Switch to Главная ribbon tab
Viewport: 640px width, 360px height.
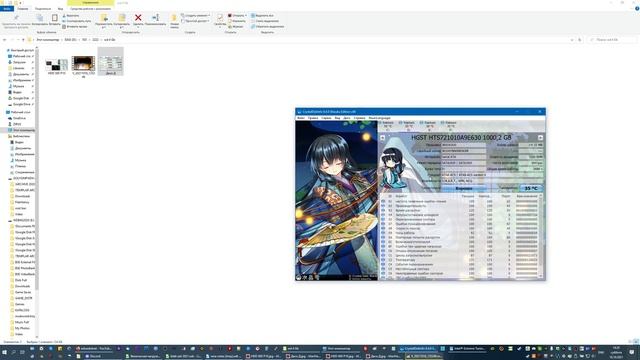click(23, 9)
